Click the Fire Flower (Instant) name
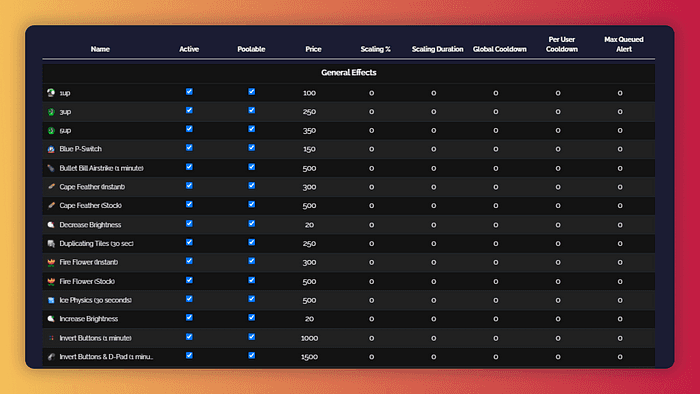The image size is (700, 394). 89,262
